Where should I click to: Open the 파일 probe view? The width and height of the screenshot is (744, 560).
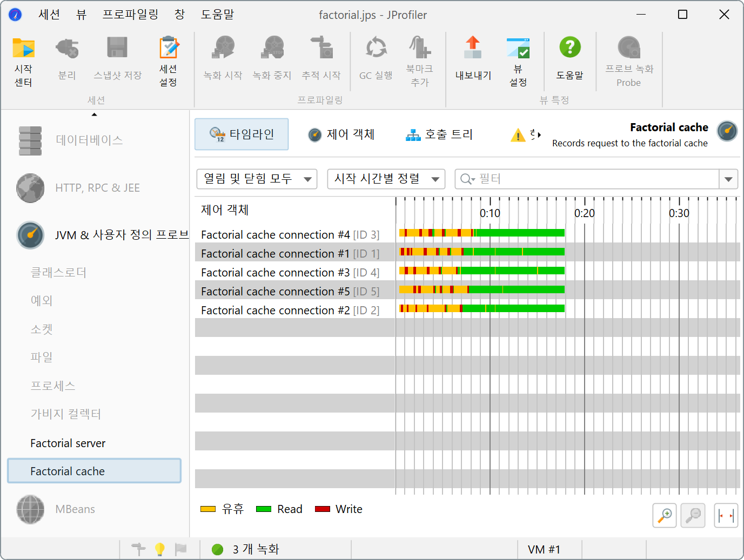pos(42,357)
